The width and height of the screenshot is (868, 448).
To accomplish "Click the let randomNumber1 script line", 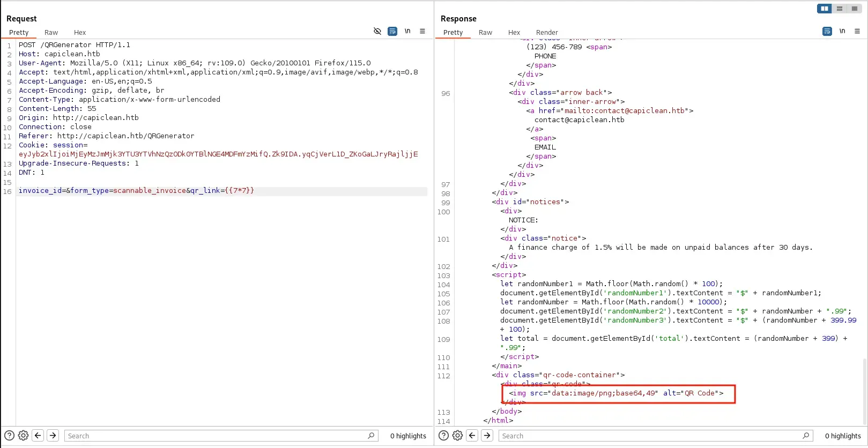I will pyautogui.click(x=612, y=284).
